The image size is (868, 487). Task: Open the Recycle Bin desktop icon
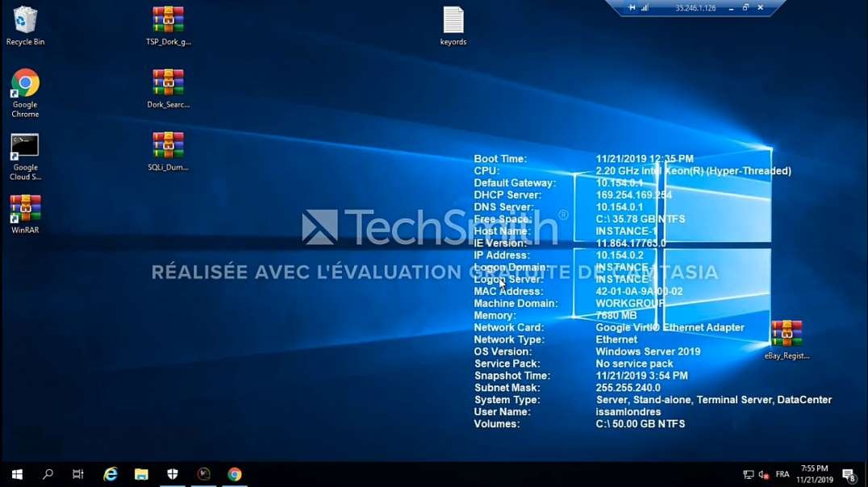pyautogui.click(x=25, y=26)
